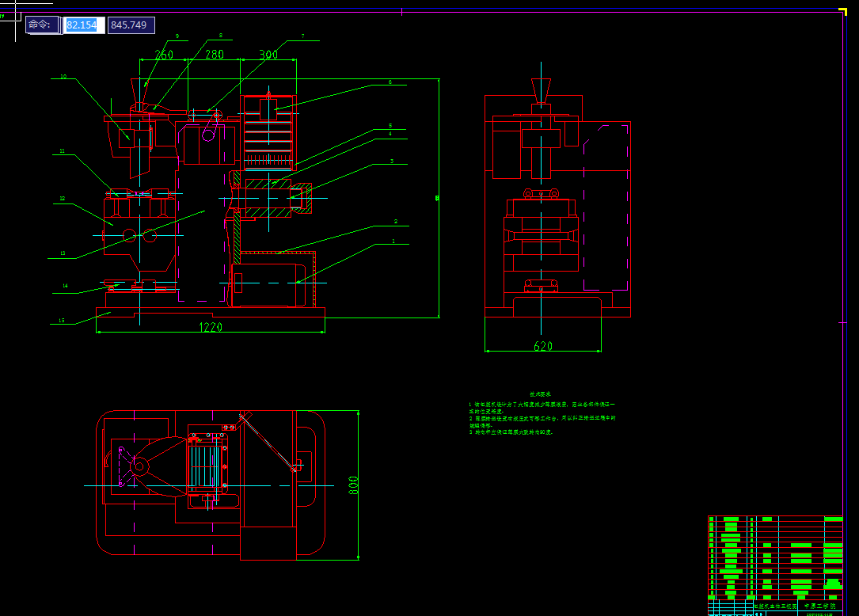The image size is (859, 616).
Task: Click part callout number 8
Action: click(x=221, y=36)
